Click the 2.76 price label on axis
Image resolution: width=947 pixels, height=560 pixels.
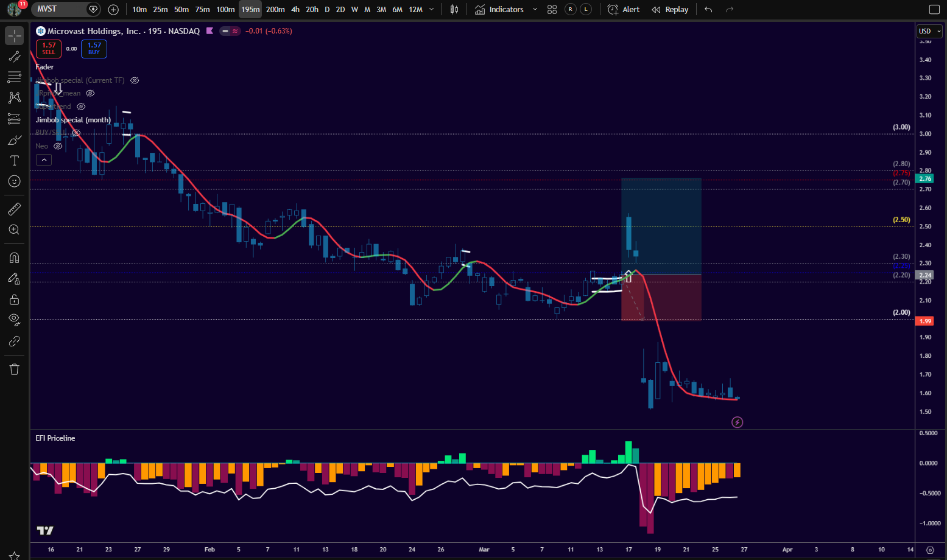925,178
